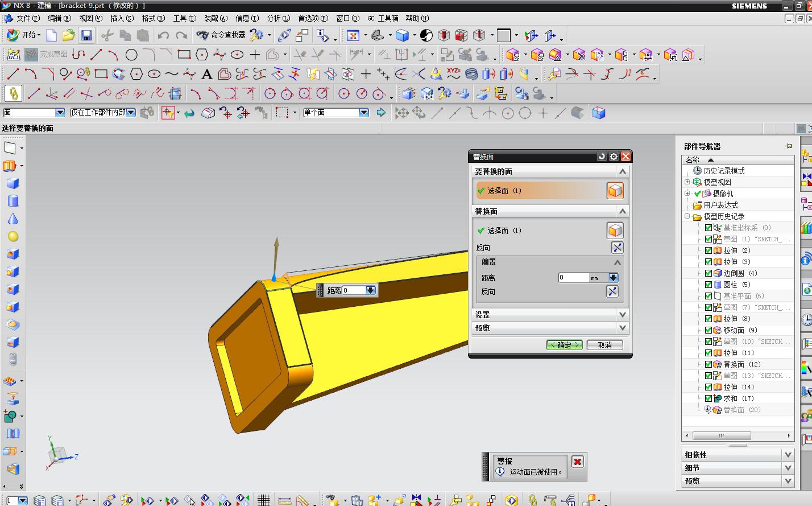Image resolution: width=812 pixels, height=506 pixels.
Task: Expand the 设置 section
Action: pyautogui.click(x=622, y=315)
